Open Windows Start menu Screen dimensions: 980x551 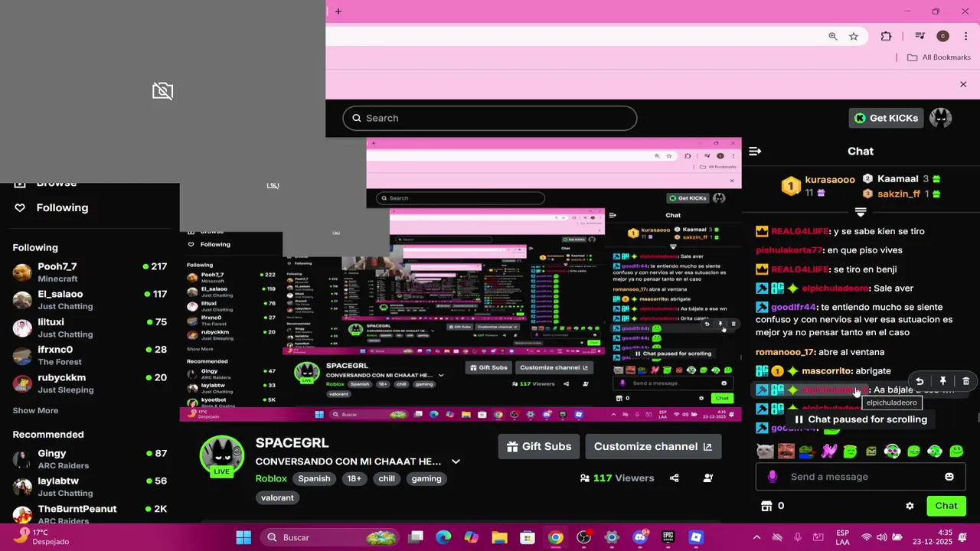coord(243,537)
